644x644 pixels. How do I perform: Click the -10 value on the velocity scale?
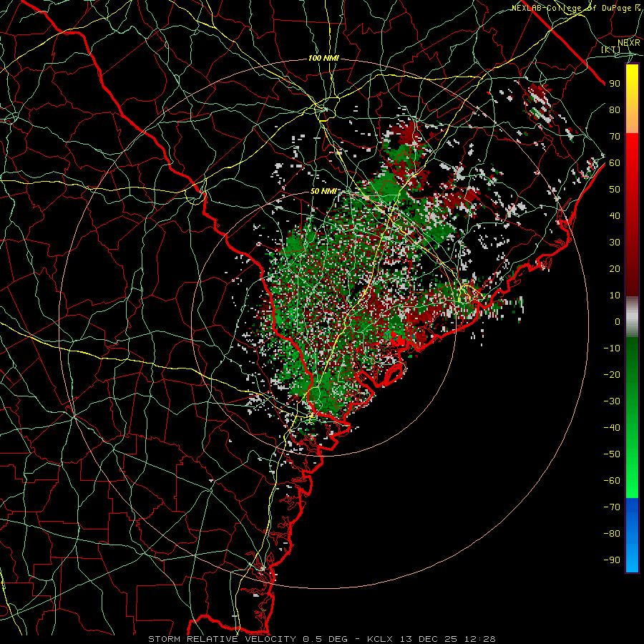612,348
